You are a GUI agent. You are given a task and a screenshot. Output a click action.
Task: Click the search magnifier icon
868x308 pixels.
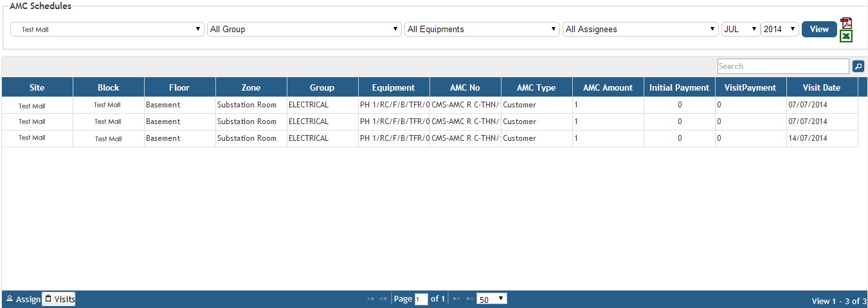pyautogui.click(x=858, y=66)
